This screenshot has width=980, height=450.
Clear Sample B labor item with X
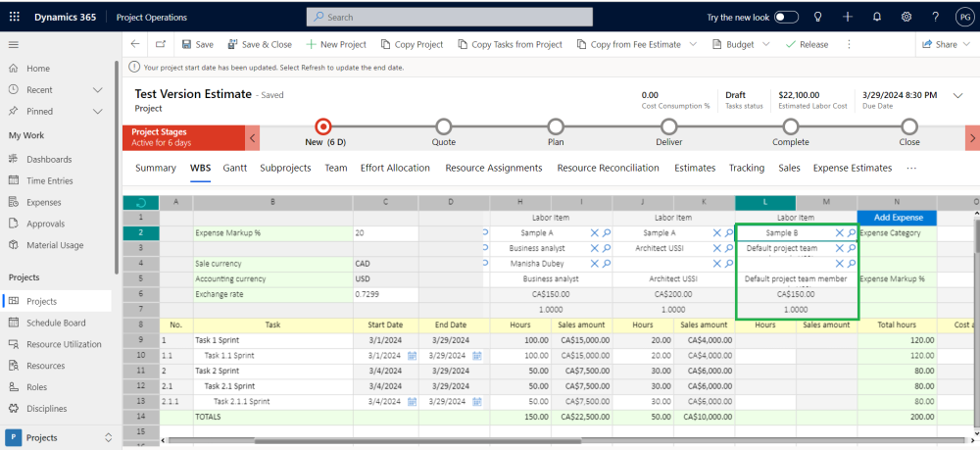pos(839,233)
